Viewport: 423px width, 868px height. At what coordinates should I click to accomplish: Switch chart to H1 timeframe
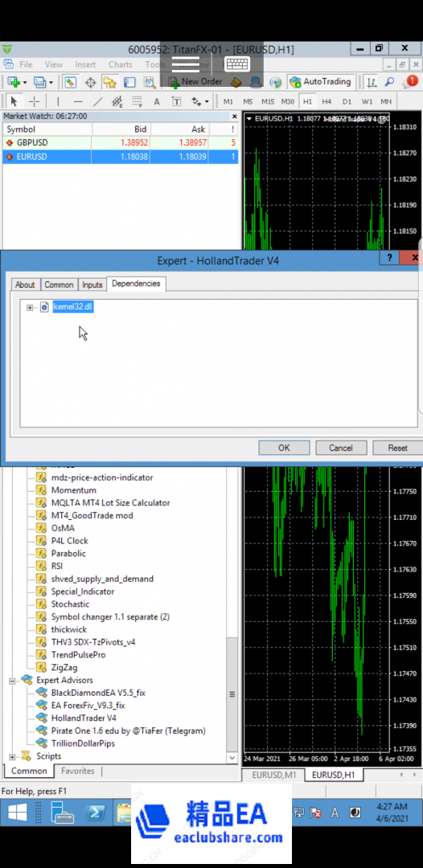307,102
